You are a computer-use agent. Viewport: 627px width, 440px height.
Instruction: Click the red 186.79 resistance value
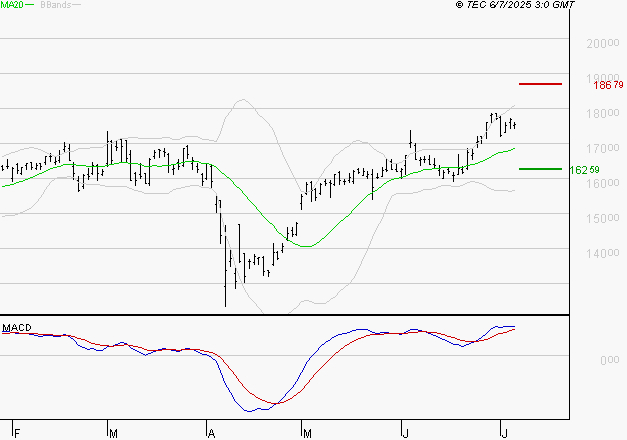click(608, 85)
